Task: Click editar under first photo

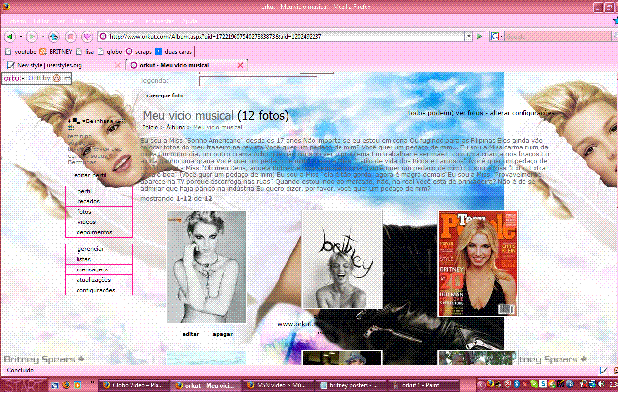Action: (x=191, y=334)
